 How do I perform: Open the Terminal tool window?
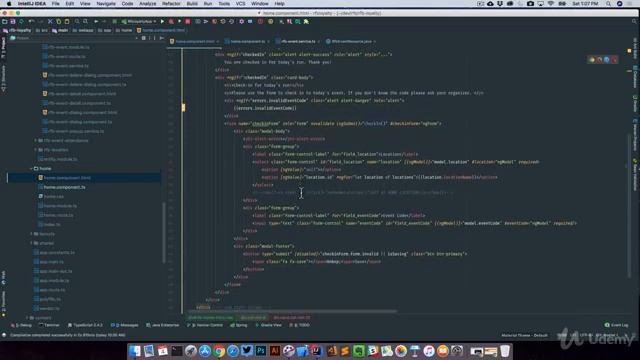coord(49,325)
